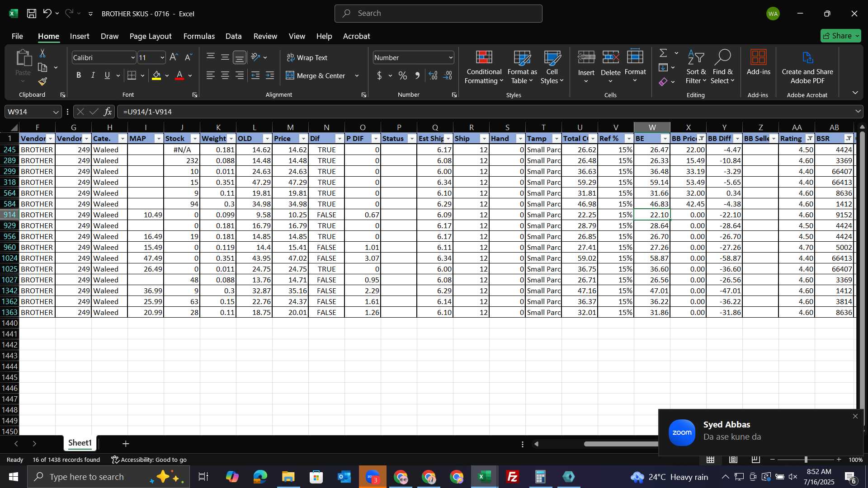
Task: Switch to Page Break Preview view
Action: (x=755, y=460)
